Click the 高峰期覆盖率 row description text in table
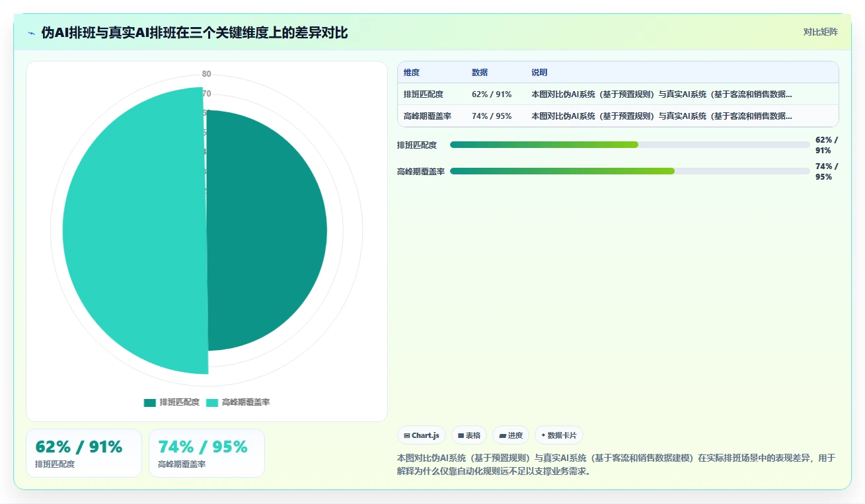Screen dimensions: 865x504 (x=661, y=116)
